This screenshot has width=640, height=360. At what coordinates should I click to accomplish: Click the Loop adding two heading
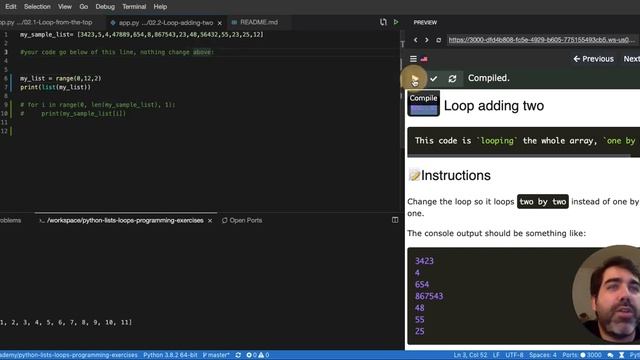(x=494, y=106)
